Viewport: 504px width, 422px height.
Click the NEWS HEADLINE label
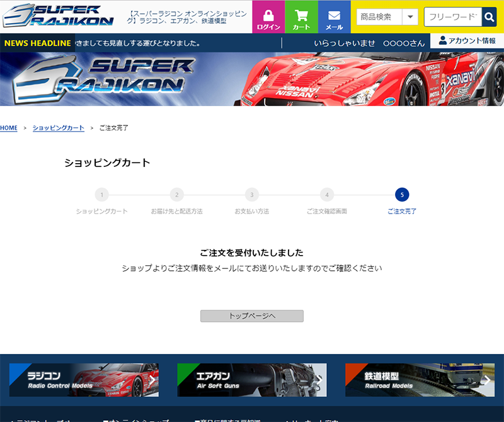(37, 43)
